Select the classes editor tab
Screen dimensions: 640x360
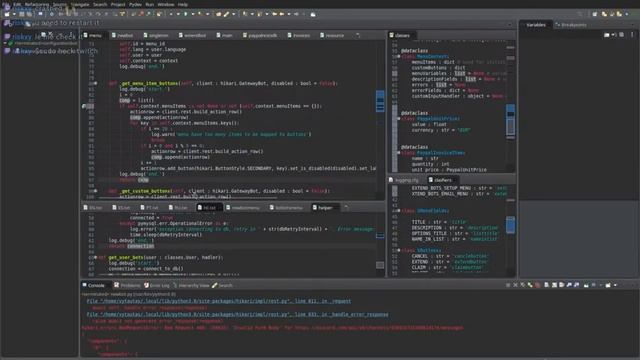[400, 36]
